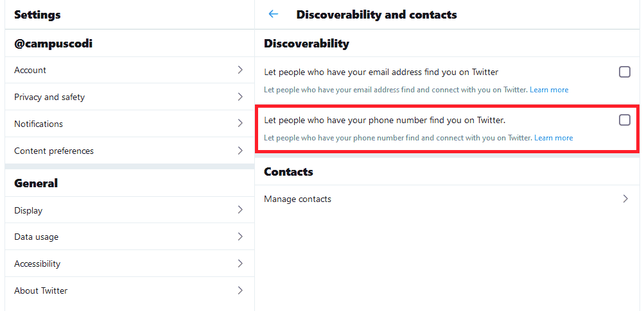Open Privacy and safety chevron

(x=240, y=97)
